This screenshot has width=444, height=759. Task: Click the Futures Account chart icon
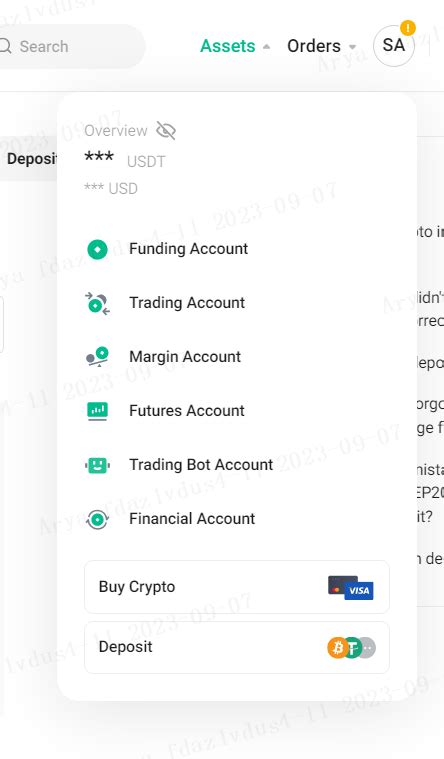pos(97,411)
